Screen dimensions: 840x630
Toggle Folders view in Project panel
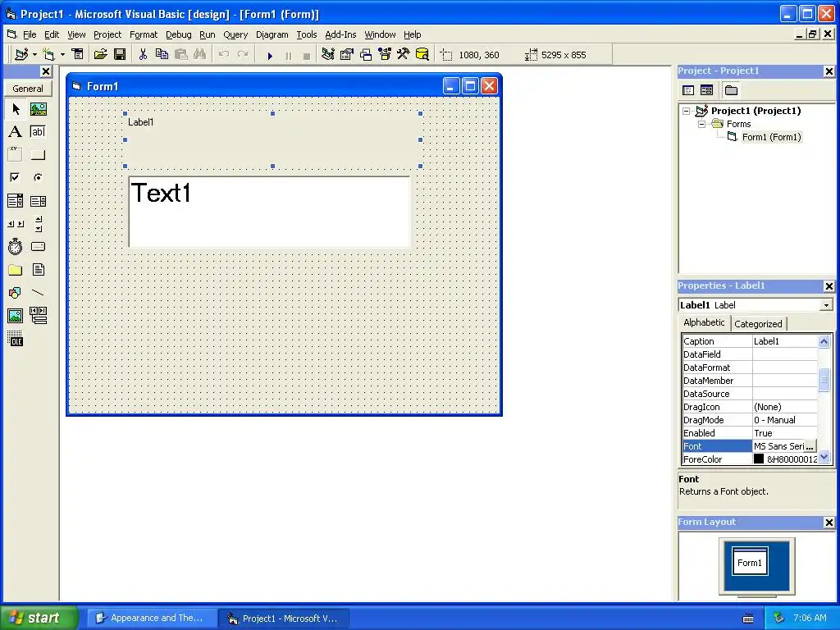[x=731, y=90]
